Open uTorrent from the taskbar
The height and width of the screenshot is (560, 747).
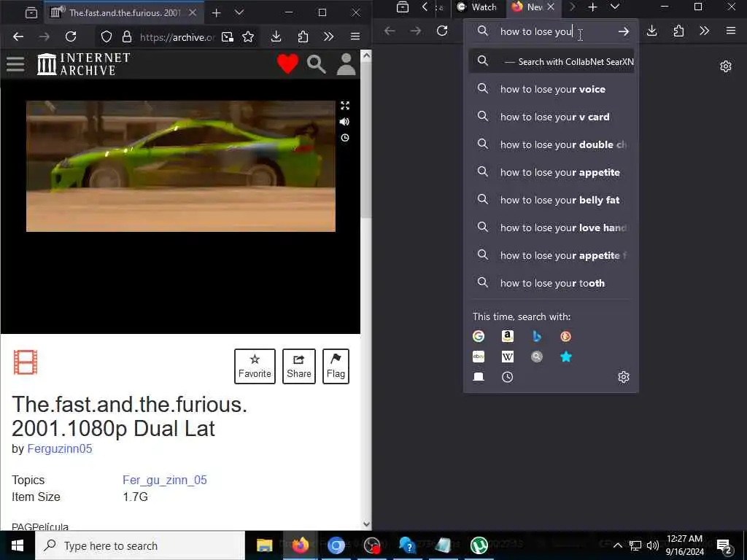pyautogui.click(x=479, y=545)
